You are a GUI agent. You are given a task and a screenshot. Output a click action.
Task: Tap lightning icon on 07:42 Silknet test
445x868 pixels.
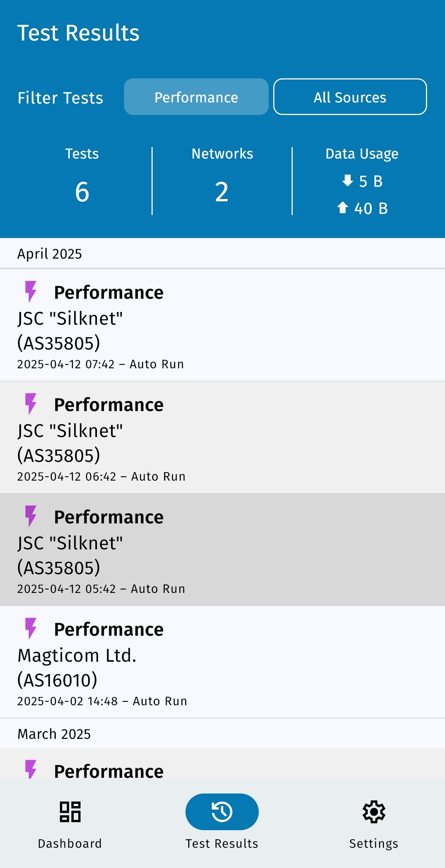[31, 291]
